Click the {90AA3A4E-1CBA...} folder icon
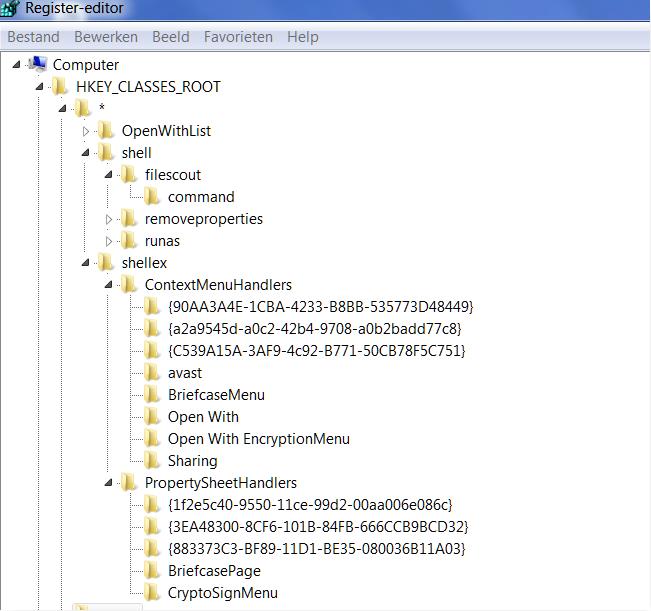The width and height of the screenshot is (651, 611). coord(152,307)
